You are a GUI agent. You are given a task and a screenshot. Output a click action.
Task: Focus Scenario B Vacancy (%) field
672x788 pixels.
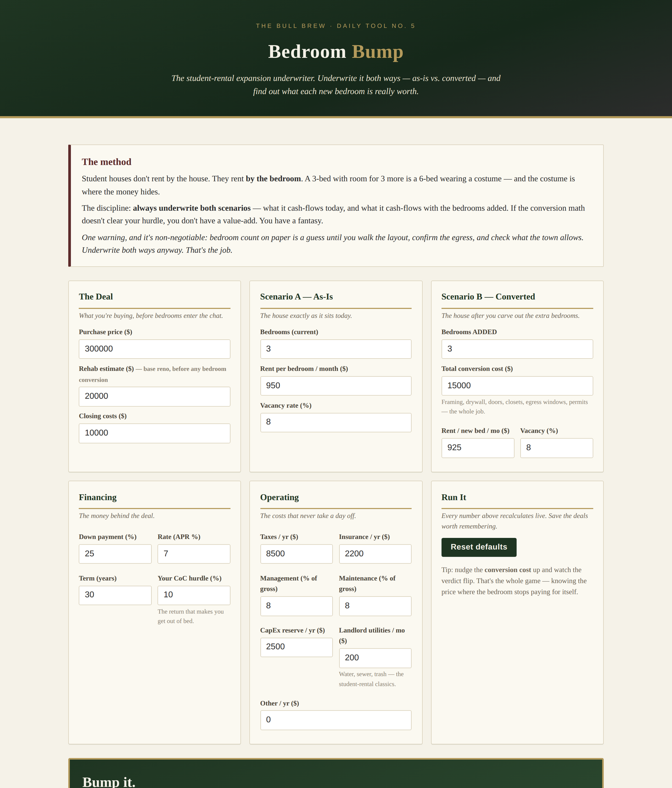click(x=556, y=448)
